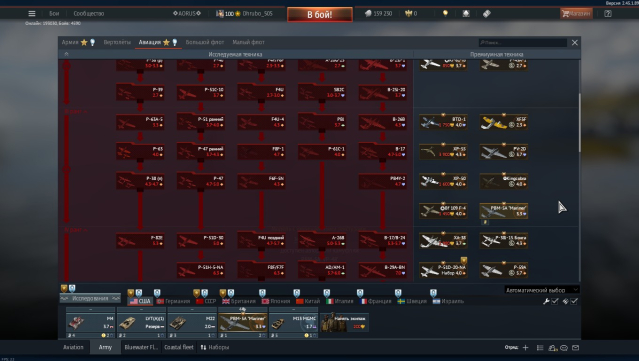Open the chat bubble icon
Viewport: 639px width, 361px height.
point(564,348)
